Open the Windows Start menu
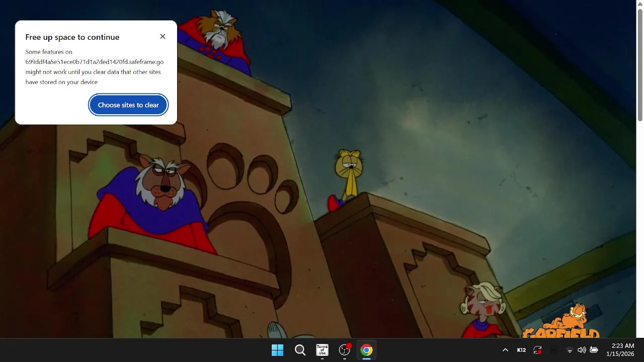Image resolution: width=644 pixels, height=362 pixels. tap(277, 350)
